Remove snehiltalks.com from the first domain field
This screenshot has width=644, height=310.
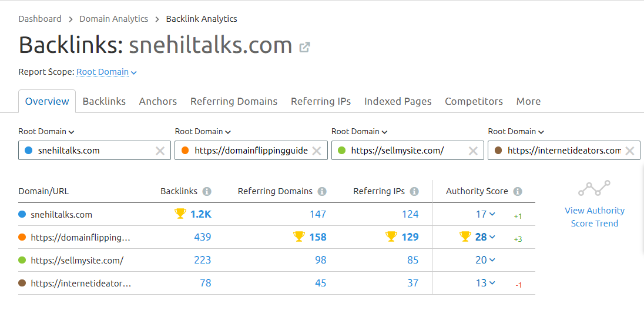click(x=160, y=151)
